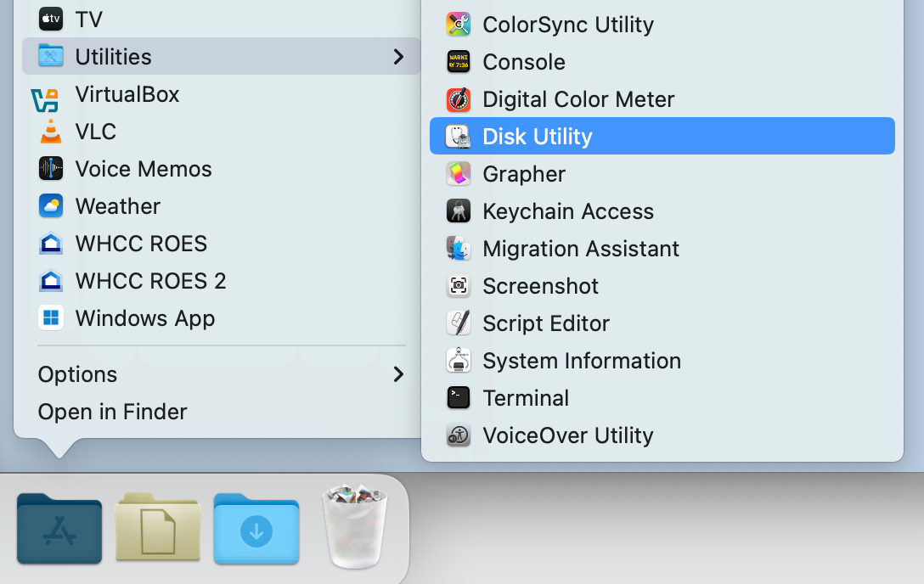This screenshot has width=924, height=584.
Task: Click the Grapher app icon
Action: click(x=459, y=174)
